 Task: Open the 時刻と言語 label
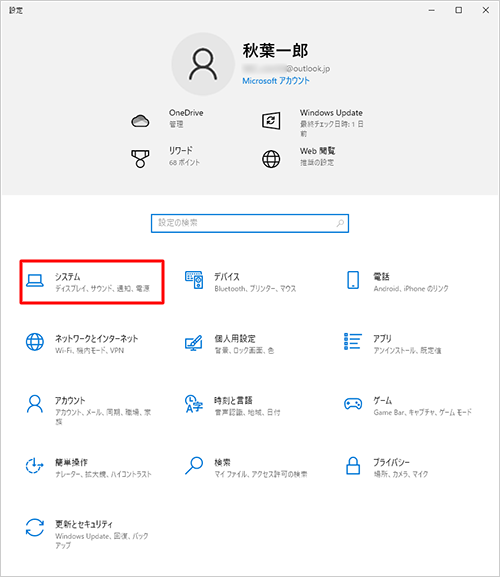click(x=234, y=400)
